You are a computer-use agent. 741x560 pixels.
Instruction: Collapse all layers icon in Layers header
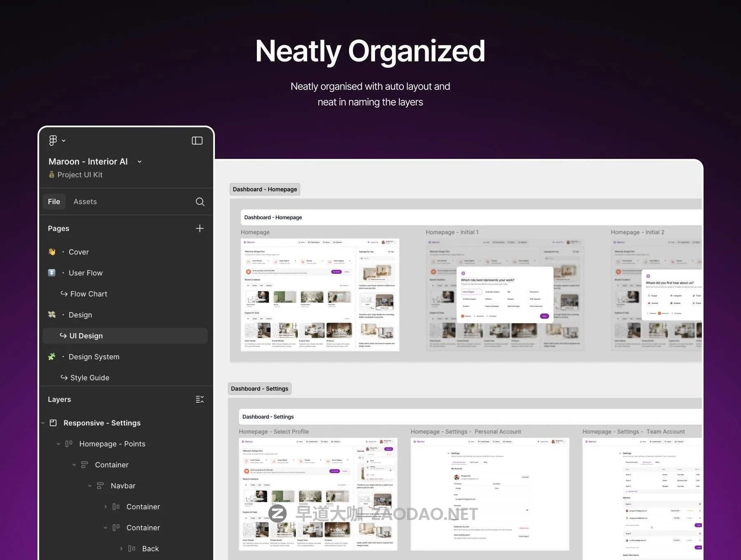click(x=200, y=399)
